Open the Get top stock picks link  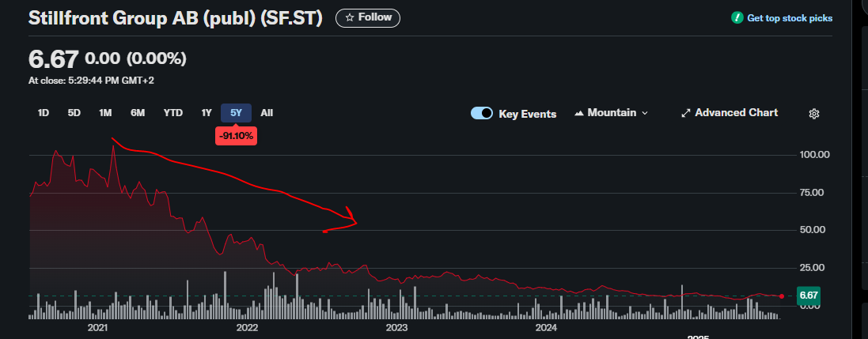pyautogui.click(x=790, y=18)
